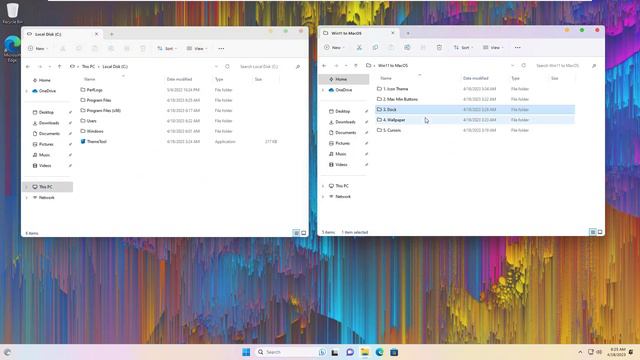This screenshot has width=640, height=360.
Task: Select the Win11 to MacOS tab
Action: click(x=358, y=33)
